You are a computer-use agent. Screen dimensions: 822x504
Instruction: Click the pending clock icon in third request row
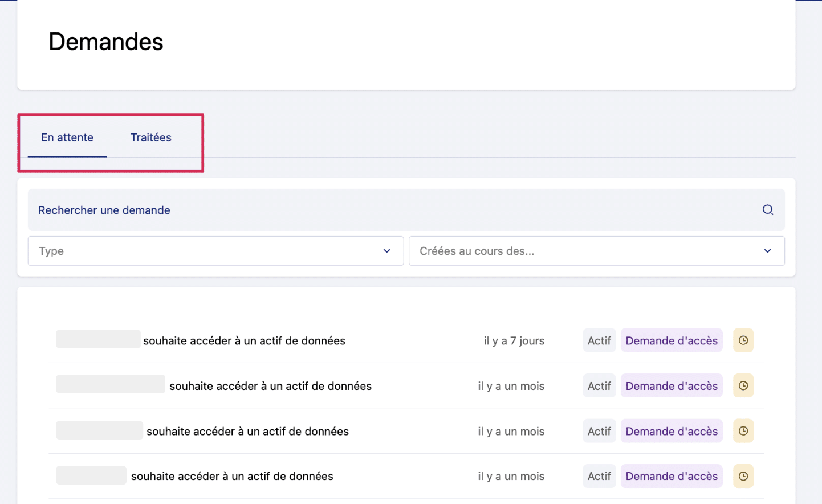click(x=743, y=431)
